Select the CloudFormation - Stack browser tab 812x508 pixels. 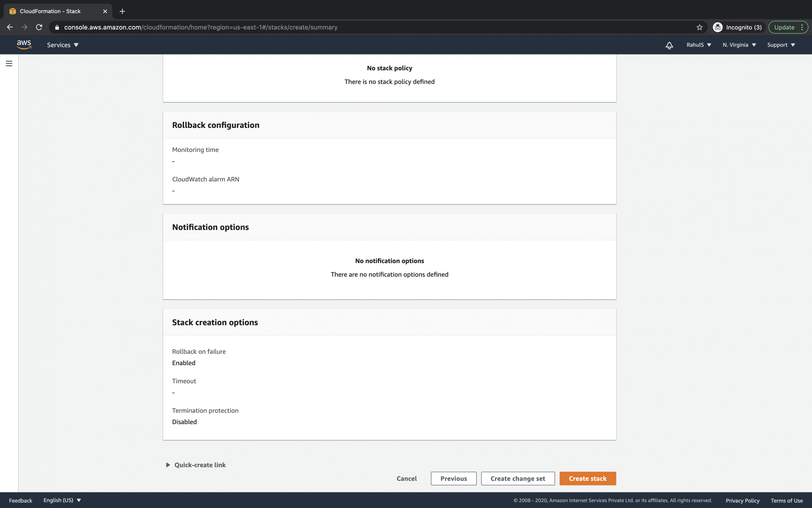(58, 12)
